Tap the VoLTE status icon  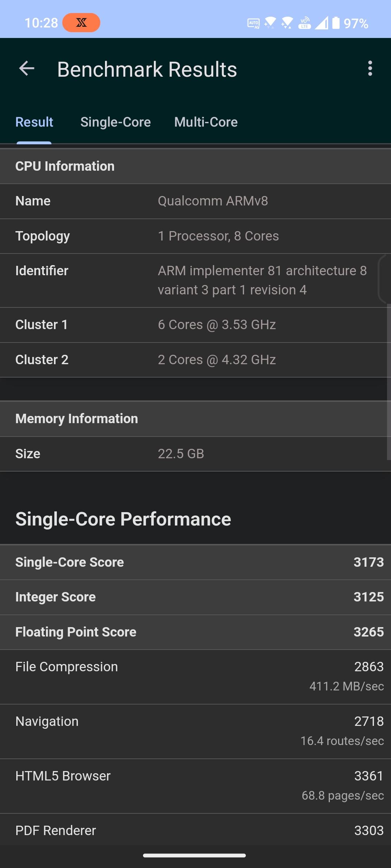click(x=304, y=23)
